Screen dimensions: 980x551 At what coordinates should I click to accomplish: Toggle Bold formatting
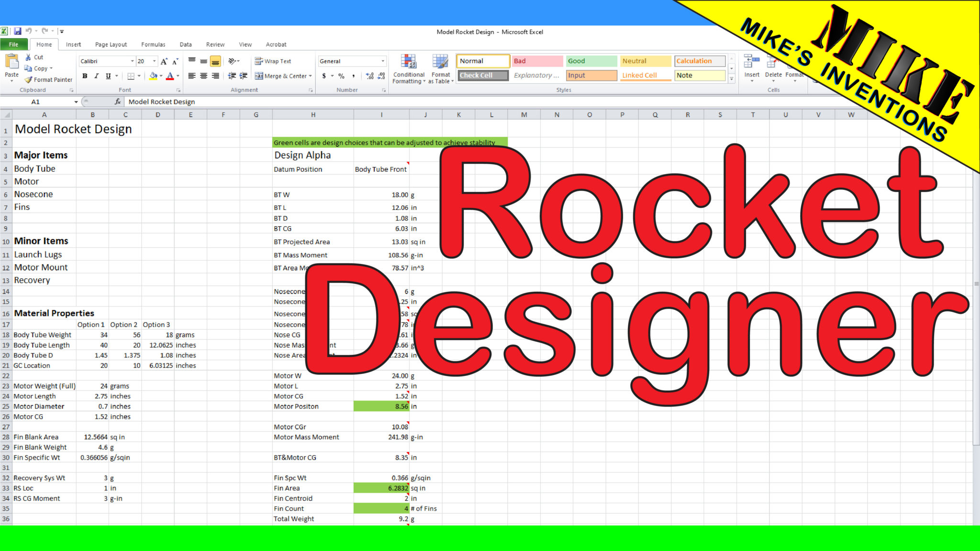click(x=85, y=76)
